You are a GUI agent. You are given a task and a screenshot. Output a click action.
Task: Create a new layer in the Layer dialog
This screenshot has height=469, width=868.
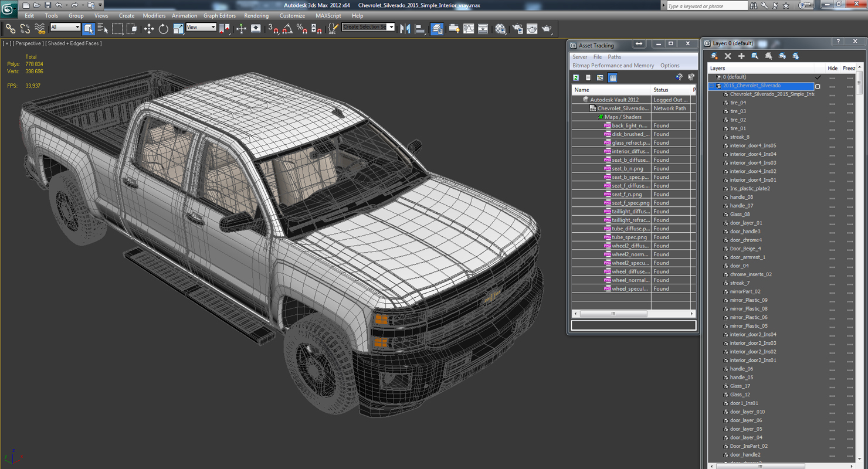click(714, 56)
